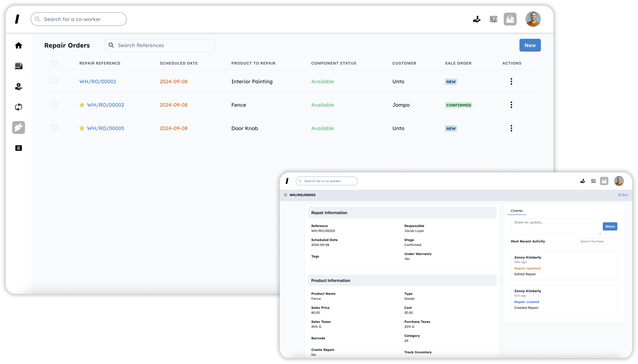Viewport: 638px width, 364px height.
Task: Click the New repair order button
Action: (x=530, y=45)
